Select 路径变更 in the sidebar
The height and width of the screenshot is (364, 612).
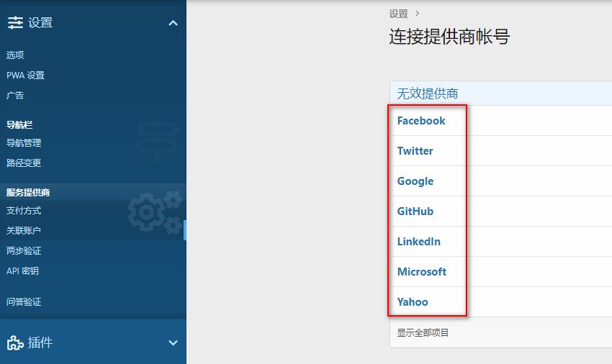(24, 163)
